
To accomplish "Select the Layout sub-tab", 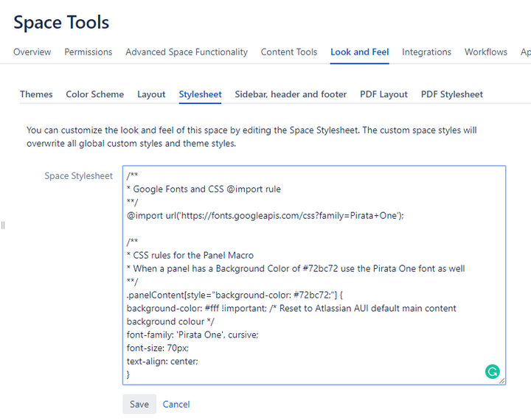I will (151, 94).
